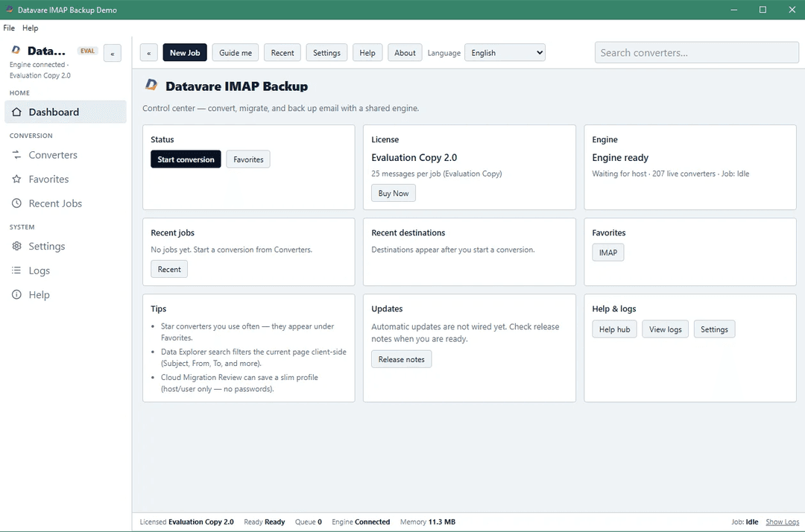Screen dimensions: 805x532
Task: Click the back chevron button in toolbar
Action: [x=149, y=53]
